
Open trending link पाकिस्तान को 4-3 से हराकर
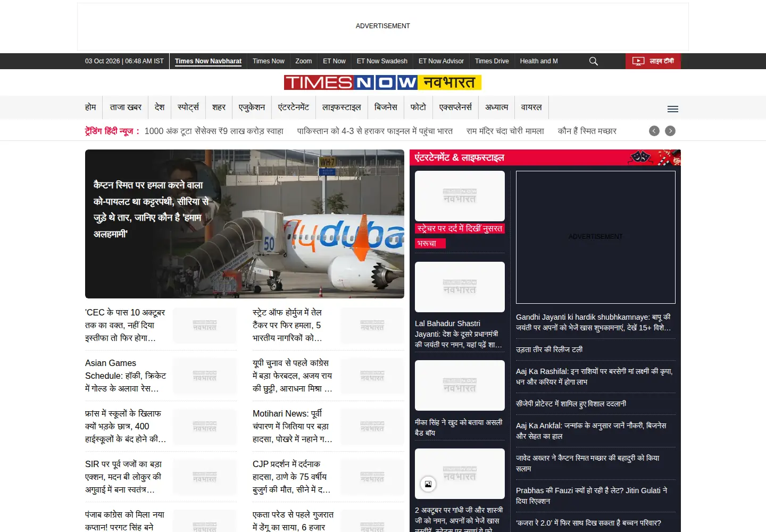pos(375,131)
